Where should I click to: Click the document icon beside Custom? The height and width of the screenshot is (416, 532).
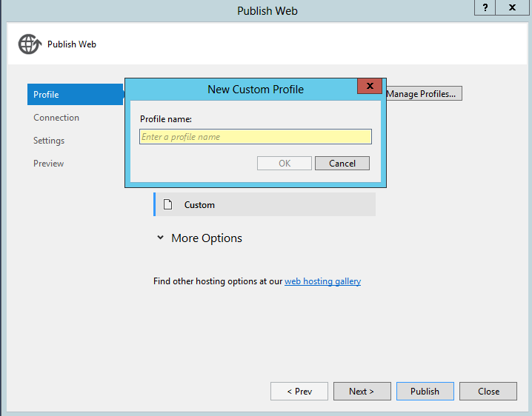coord(168,205)
